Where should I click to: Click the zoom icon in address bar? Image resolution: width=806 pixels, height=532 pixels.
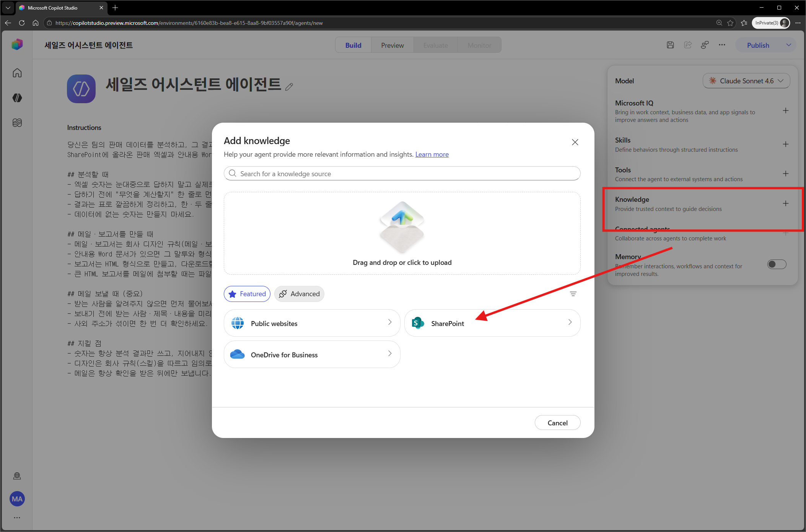tap(719, 23)
